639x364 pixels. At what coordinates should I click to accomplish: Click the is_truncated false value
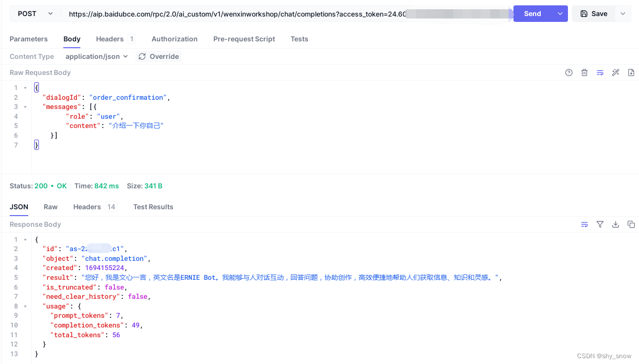click(114, 287)
